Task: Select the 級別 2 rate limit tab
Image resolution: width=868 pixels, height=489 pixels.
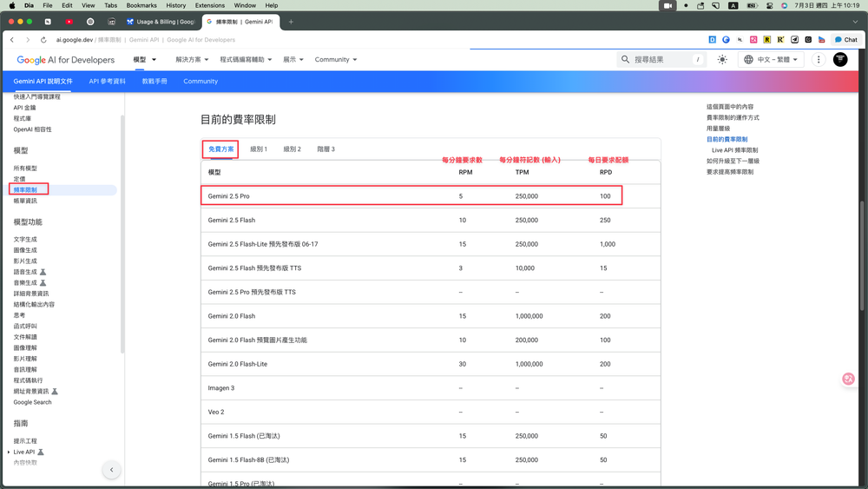Action: coord(292,149)
